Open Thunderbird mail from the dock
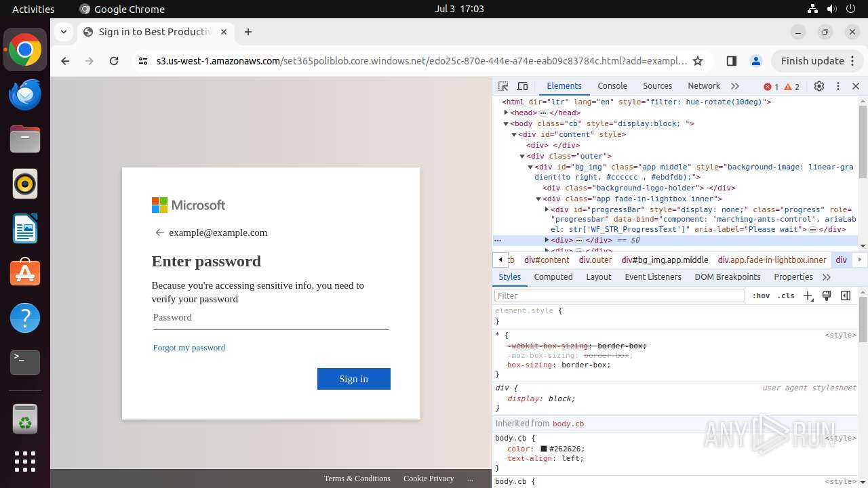Image resolution: width=868 pixels, height=488 pixels. click(25, 95)
